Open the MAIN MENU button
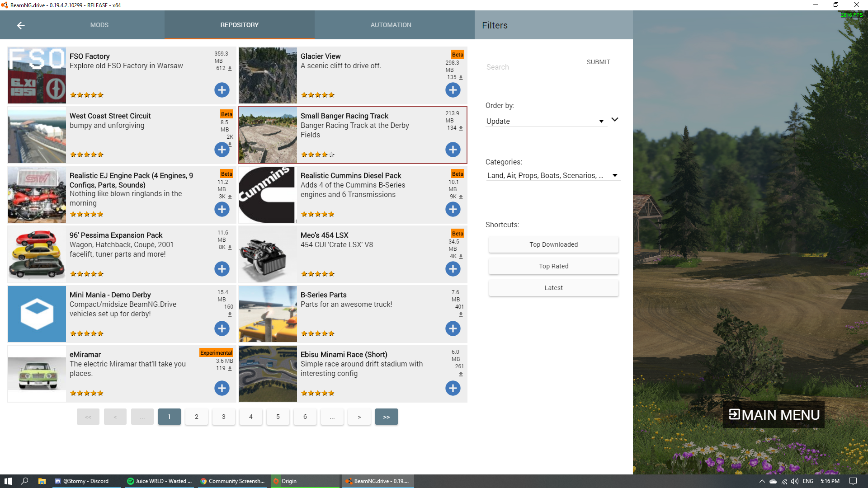Screen dimensions: 868x488 point(774,414)
